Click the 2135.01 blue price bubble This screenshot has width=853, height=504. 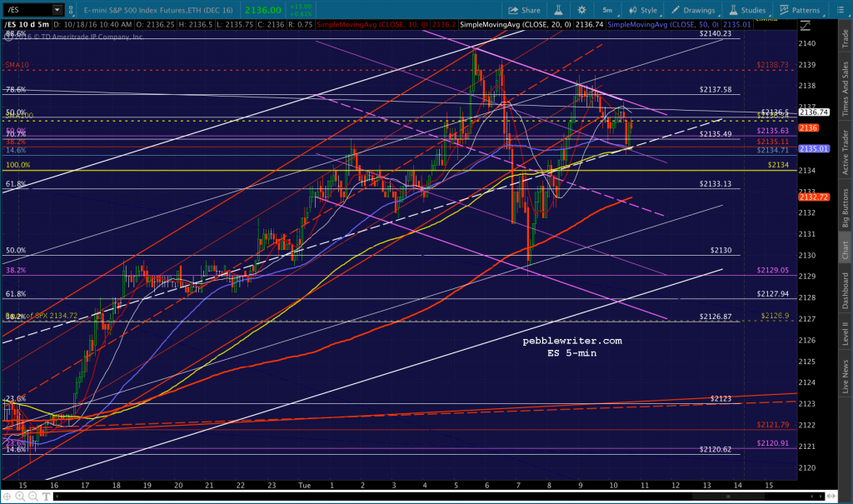pyautogui.click(x=814, y=148)
